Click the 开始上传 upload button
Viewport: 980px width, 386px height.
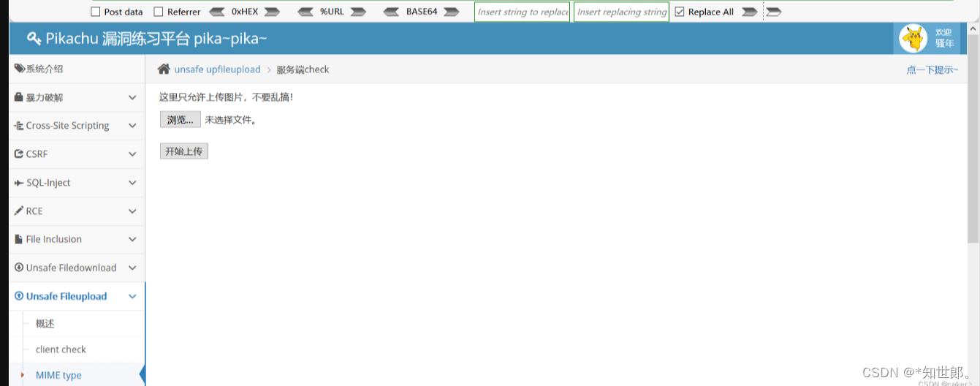pos(183,151)
